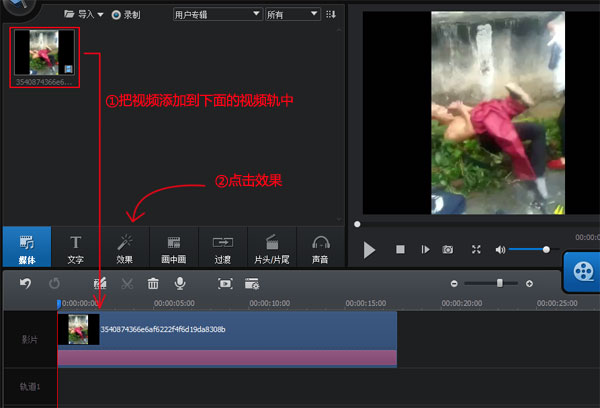The height and width of the screenshot is (408, 600).
Task: Click the 00:00:10:00 ruler mark
Action: coord(270,303)
